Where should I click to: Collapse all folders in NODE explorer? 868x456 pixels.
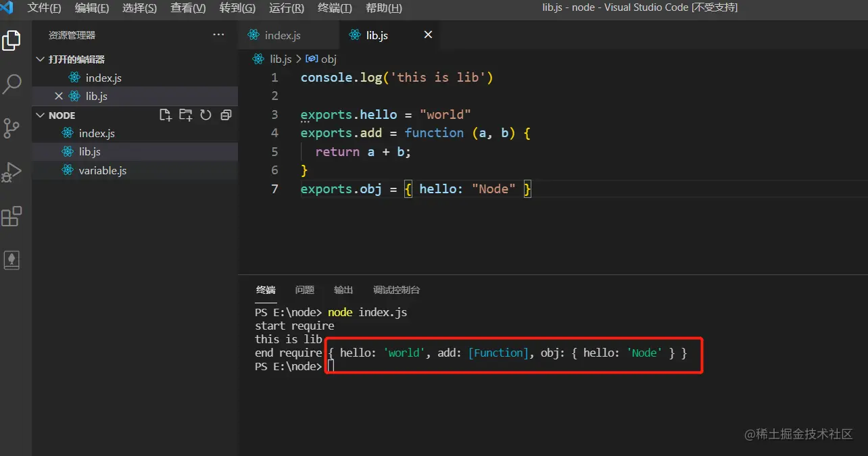point(226,115)
